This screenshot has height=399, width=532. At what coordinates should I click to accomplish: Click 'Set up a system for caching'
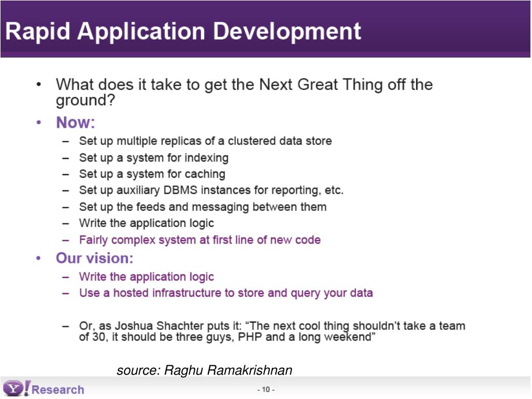[152, 174]
